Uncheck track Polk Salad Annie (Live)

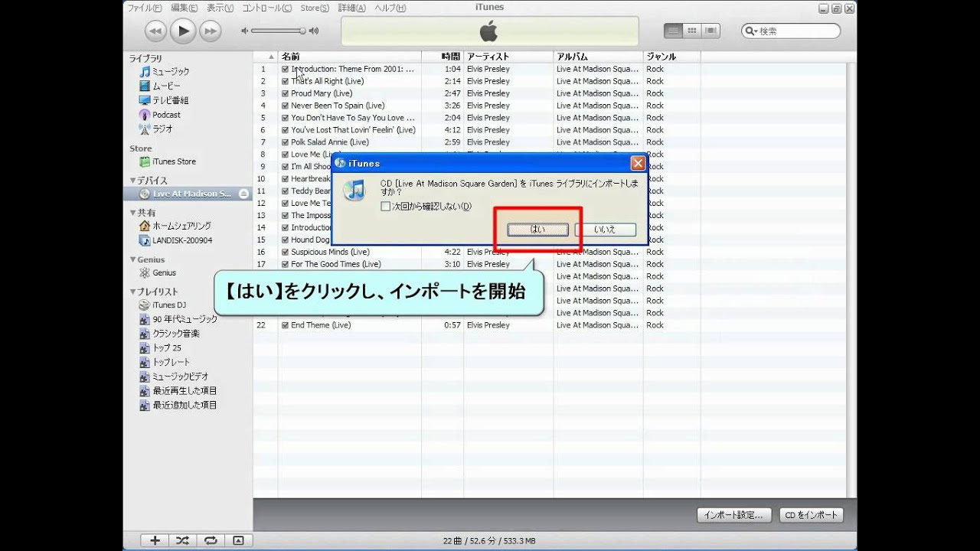tap(285, 142)
